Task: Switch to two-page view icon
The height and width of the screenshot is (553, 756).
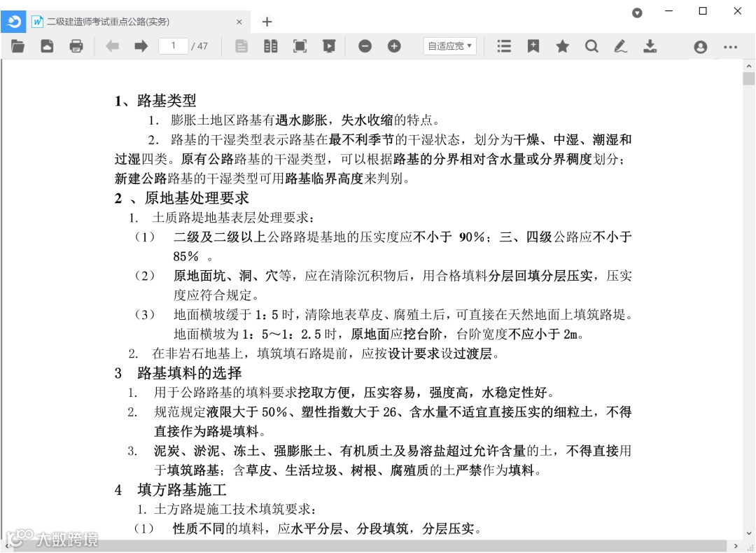Action: [x=271, y=46]
